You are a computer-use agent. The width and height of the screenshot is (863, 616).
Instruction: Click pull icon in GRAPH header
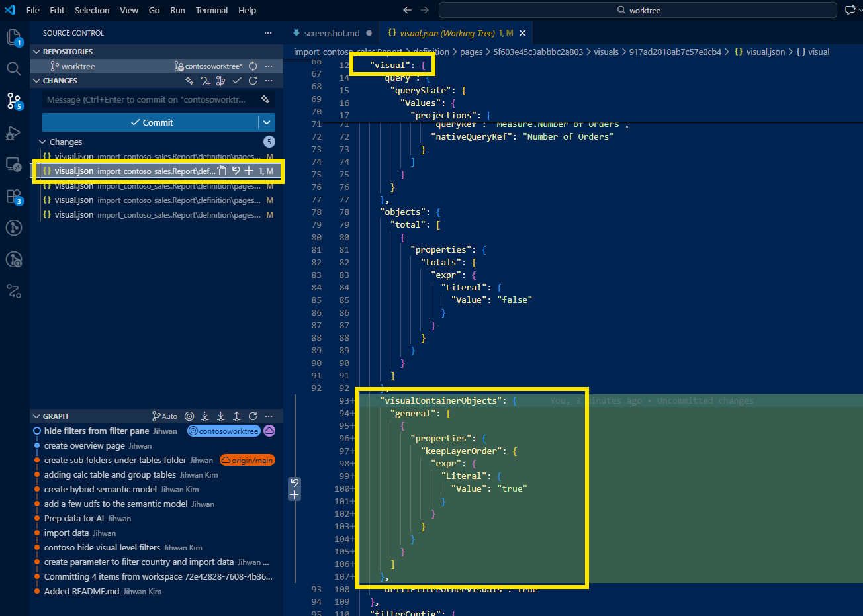[x=221, y=416]
